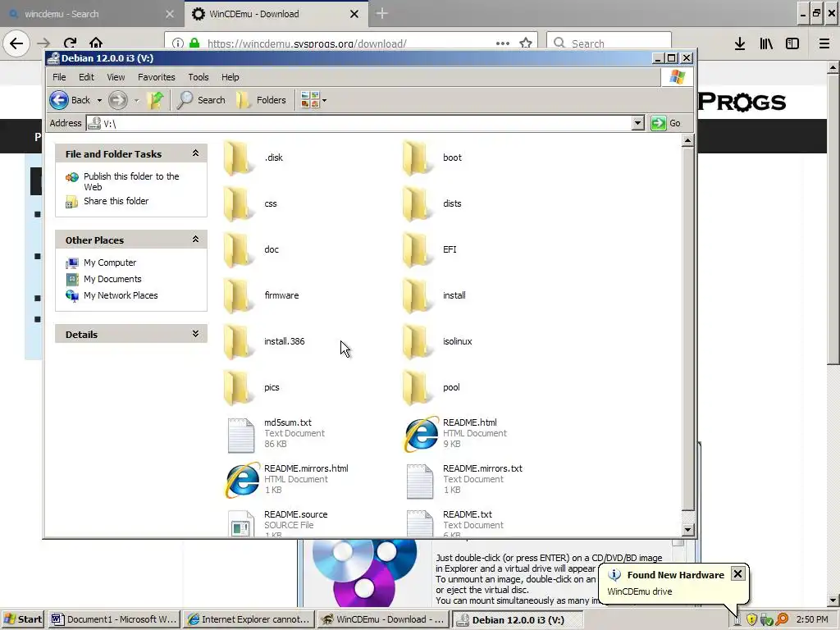Open the browser library icon
Screen dimensions: 840x630
766,43
